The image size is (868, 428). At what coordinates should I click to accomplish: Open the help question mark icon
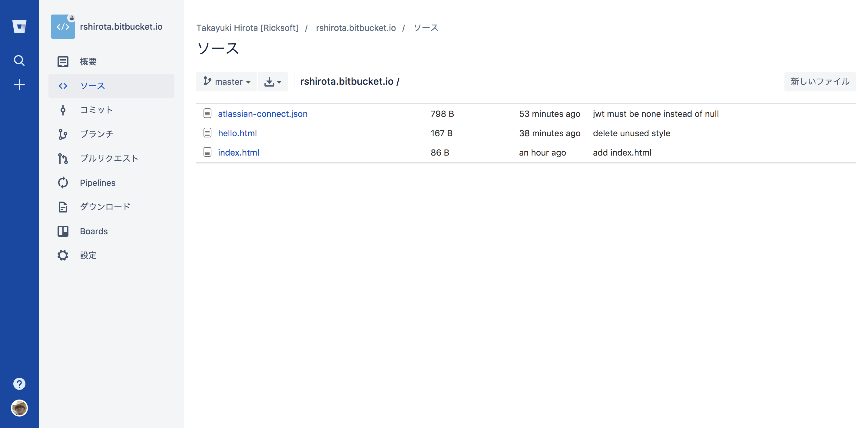point(19,384)
